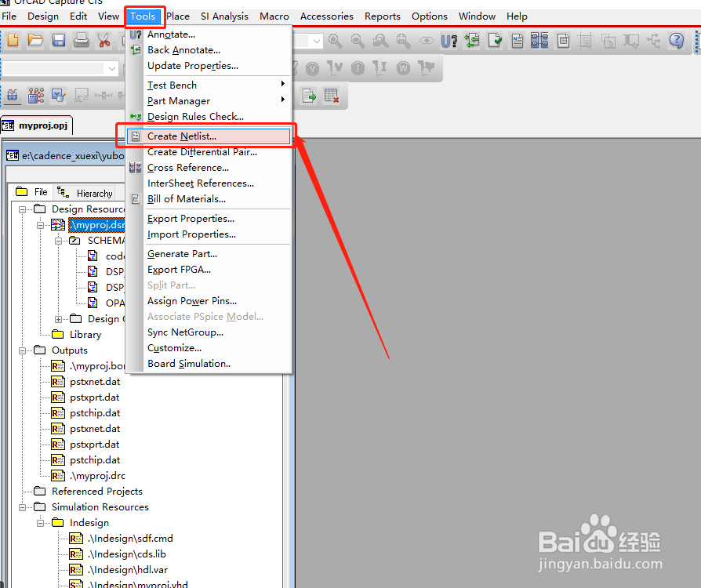
Task: Switch to the File tab in project panel
Action: point(31,192)
